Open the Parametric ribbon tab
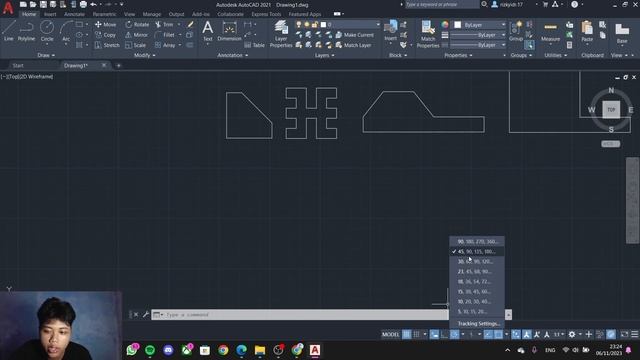Image resolution: width=640 pixels, height=360 pixels. coord(104,14)
